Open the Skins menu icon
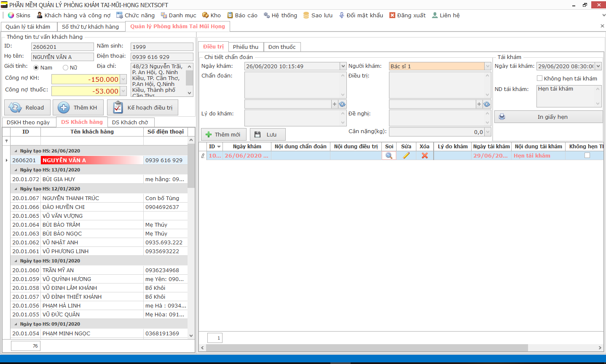This screenshot has height=364, width=606. click(11, 15)
